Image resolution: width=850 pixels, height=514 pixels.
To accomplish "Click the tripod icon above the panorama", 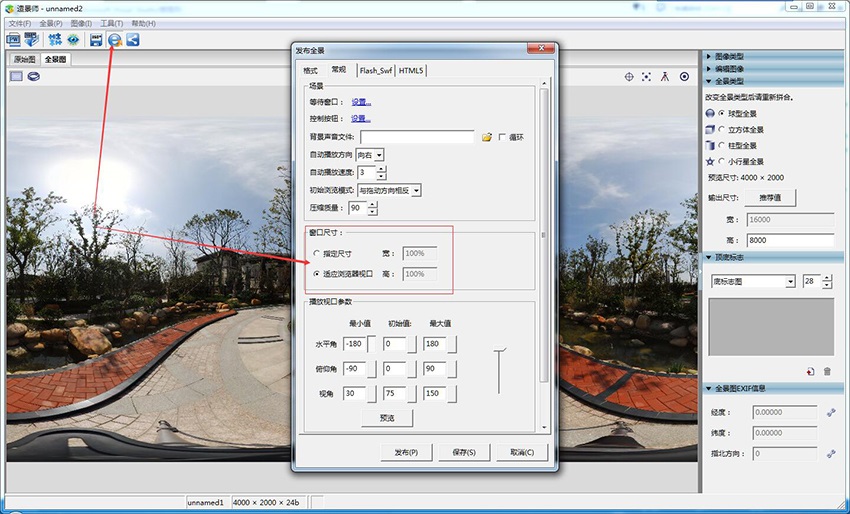I will point(665,76).
